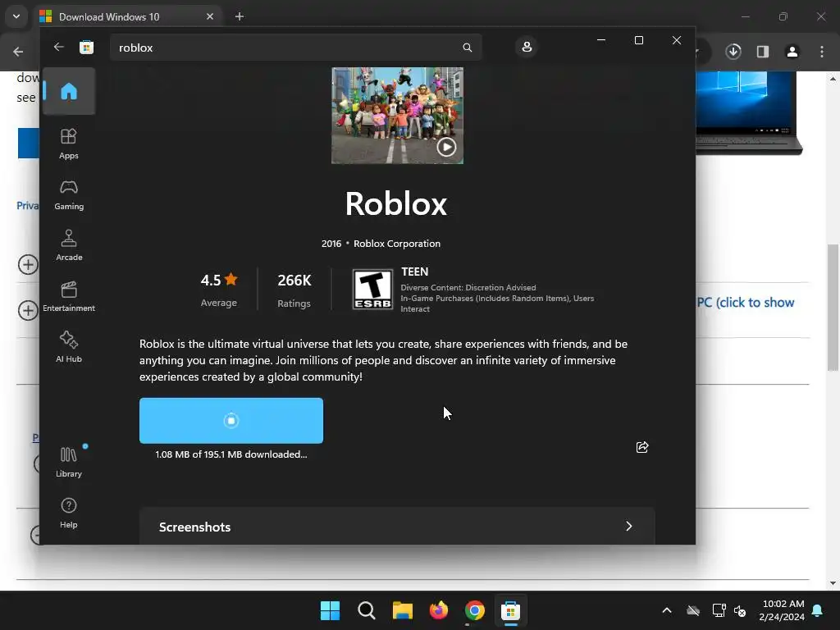Image resolution: width=840 pixels, height=630 pixels.
Task: Show hidden system tray icons
Action: click(667, 610)
